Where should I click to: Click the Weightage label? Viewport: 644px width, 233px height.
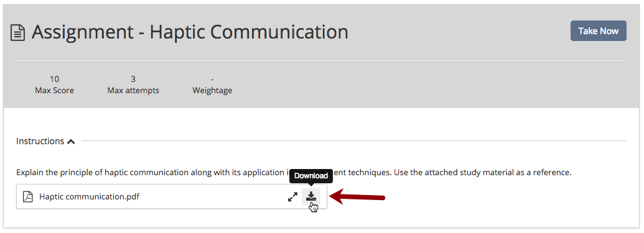point(212,91)
